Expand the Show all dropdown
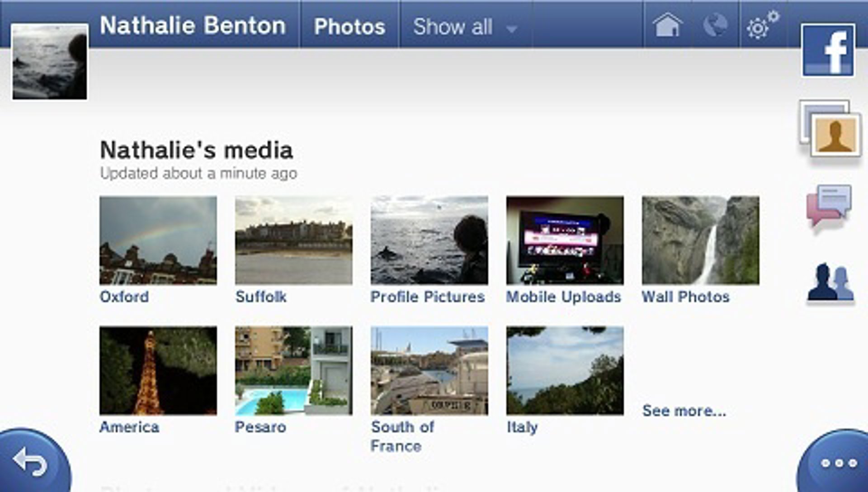The height and width of the screenshot is (492, 868). [465, 27]
